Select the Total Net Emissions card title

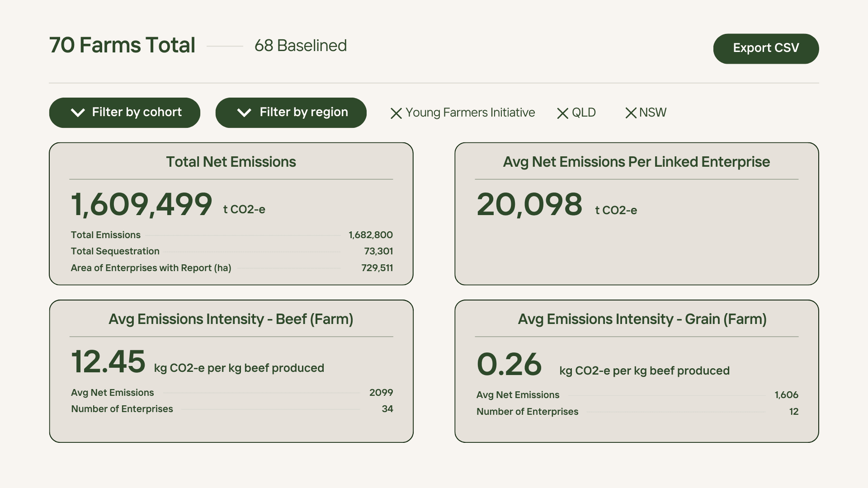tap(231, 162)
